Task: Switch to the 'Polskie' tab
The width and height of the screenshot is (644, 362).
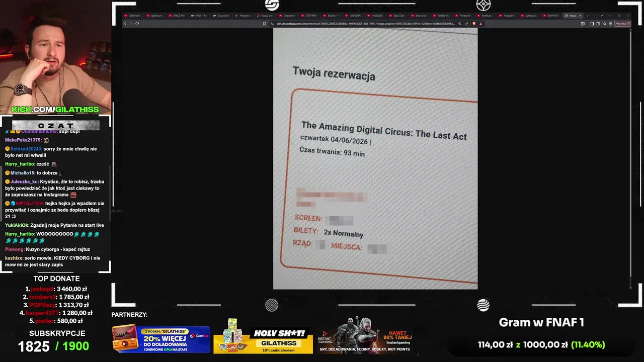Action: [441, 16]
